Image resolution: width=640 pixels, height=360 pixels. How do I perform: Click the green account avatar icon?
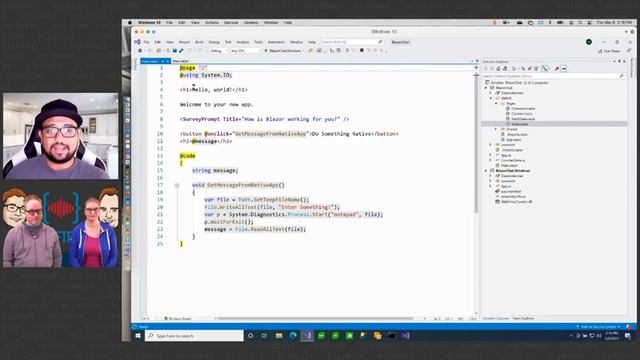tap(589, 42)
